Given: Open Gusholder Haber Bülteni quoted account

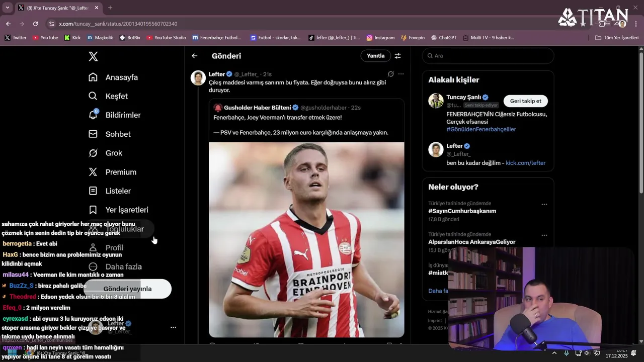Looking at the screenshot, I should 257,108.
